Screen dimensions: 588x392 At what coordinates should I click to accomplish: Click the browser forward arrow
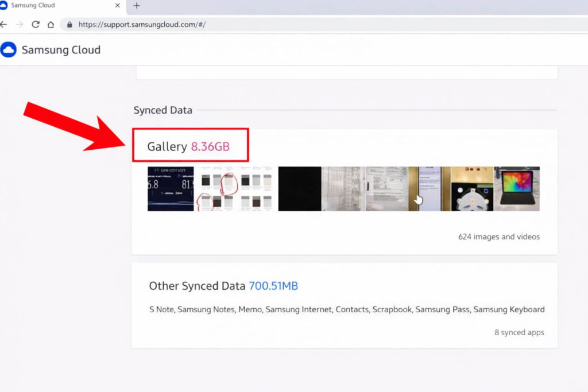(x=20, y=25)
